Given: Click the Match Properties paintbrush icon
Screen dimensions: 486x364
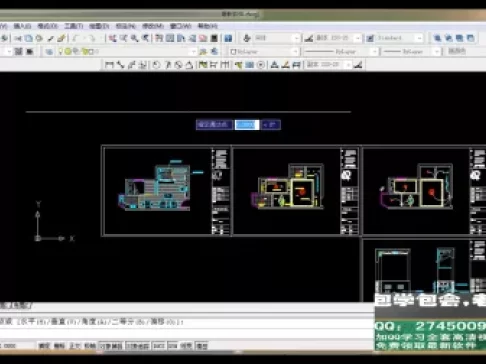Looking at the screenshot, I should tap(61, 38).
